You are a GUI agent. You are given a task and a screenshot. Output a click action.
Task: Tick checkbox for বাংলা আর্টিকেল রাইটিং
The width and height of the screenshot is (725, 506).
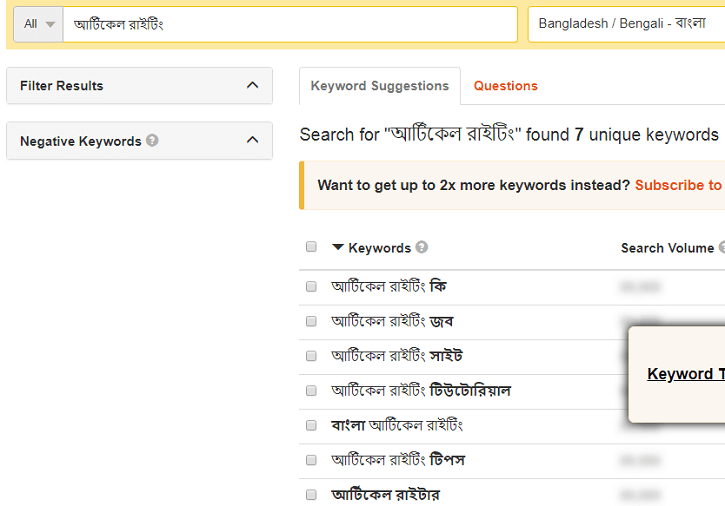click(311, 425)
